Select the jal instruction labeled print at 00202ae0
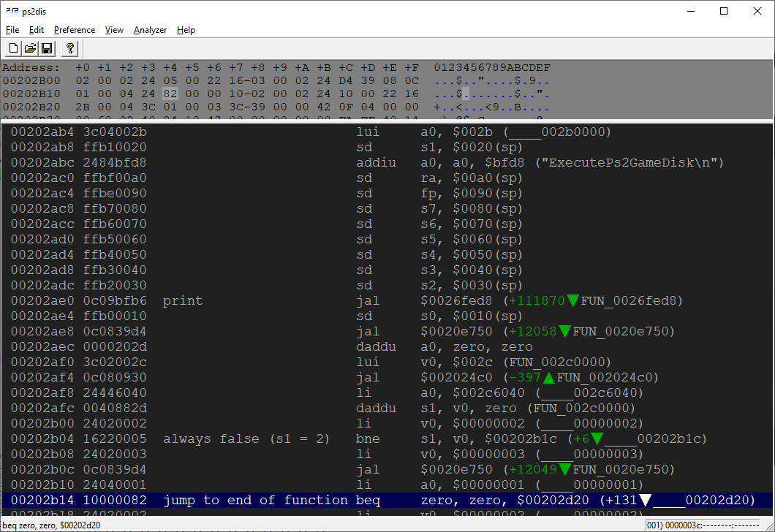Screen dimensions: 775x532 [x=368, y=300]
